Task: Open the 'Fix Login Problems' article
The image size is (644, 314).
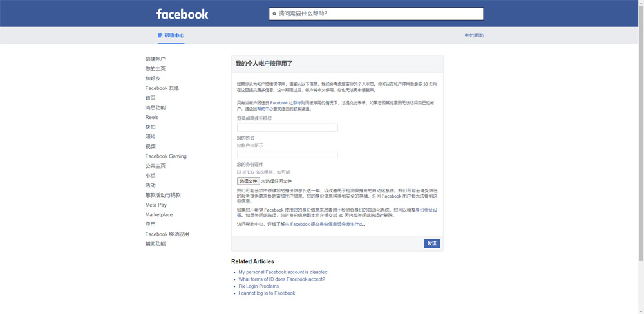Action: (258, 286)
